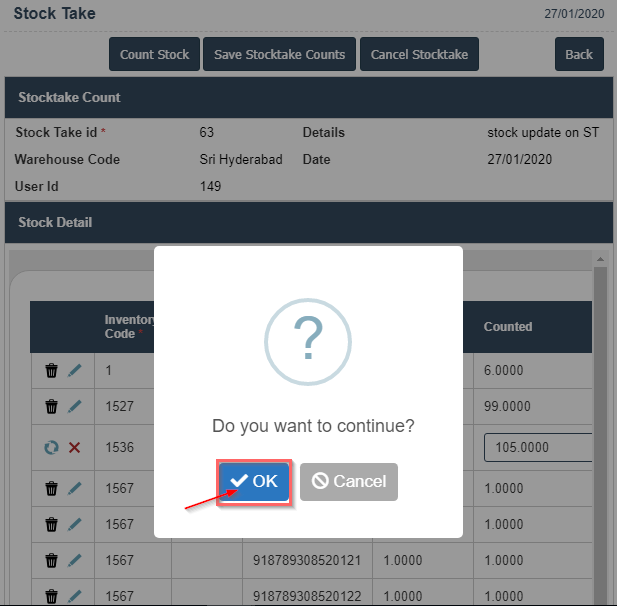Click Save Stocktake Counts
Screen dimensions: 617x606
pyautogui.click(x=279, y=54)
